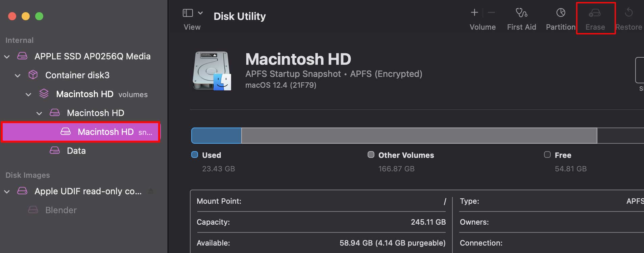The height and width of the screenshot is (253, 644).
Task: Click the Connection: label
Action: tap(481, 243)
